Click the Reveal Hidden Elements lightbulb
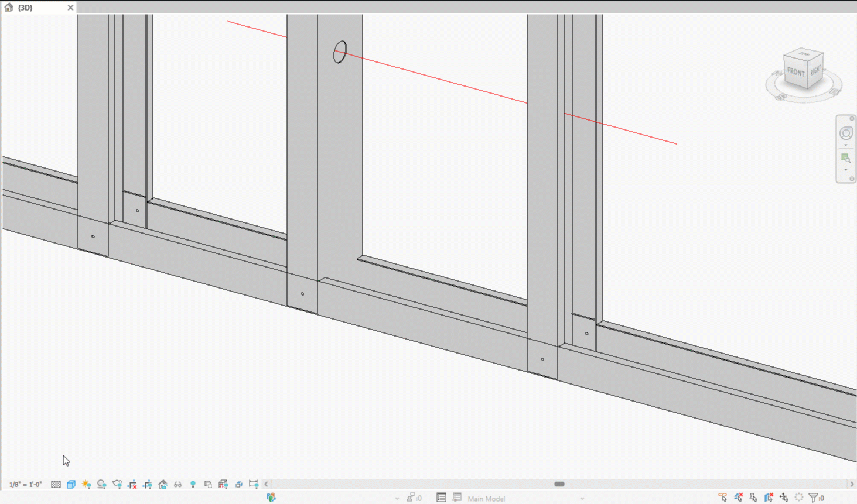Viewport: 857px width, 504px height. pos(193,484)
